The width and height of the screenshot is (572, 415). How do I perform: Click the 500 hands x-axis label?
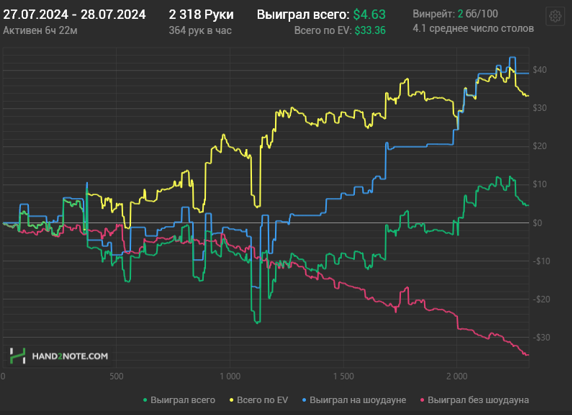pyautogui.click(x=116, y=376)
